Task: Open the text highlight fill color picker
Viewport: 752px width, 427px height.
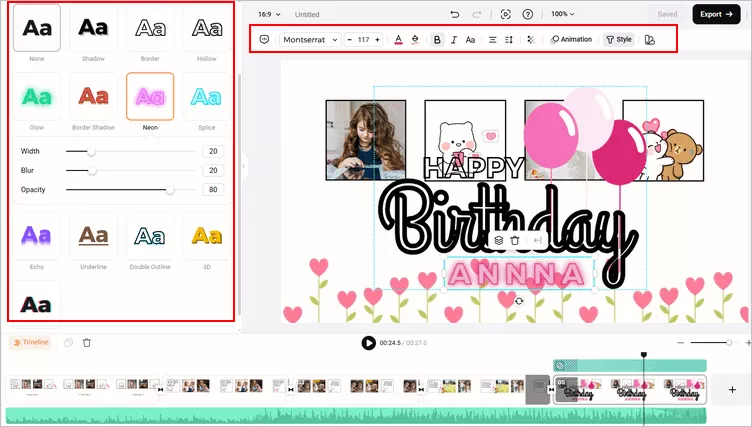Action: [x=415, y=39]
